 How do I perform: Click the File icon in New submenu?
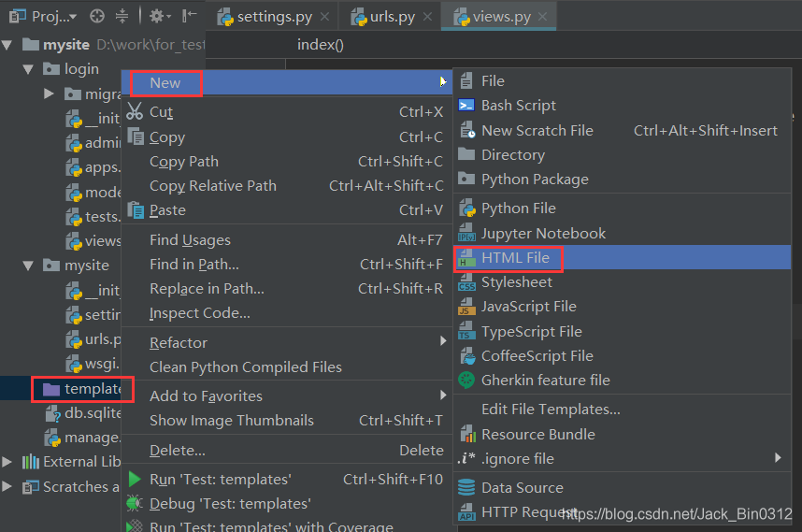[465, 80]
